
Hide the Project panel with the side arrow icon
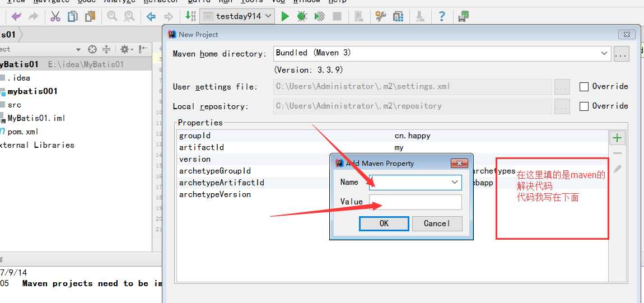(x=143, y=49)
